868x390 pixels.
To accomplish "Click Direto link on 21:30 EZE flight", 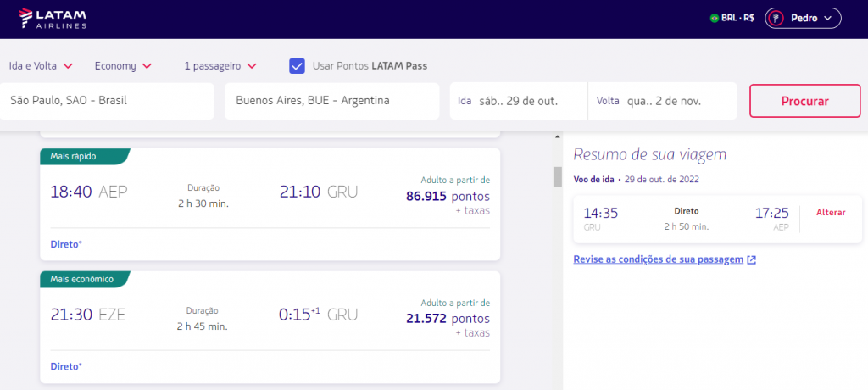I will point(66,366).
